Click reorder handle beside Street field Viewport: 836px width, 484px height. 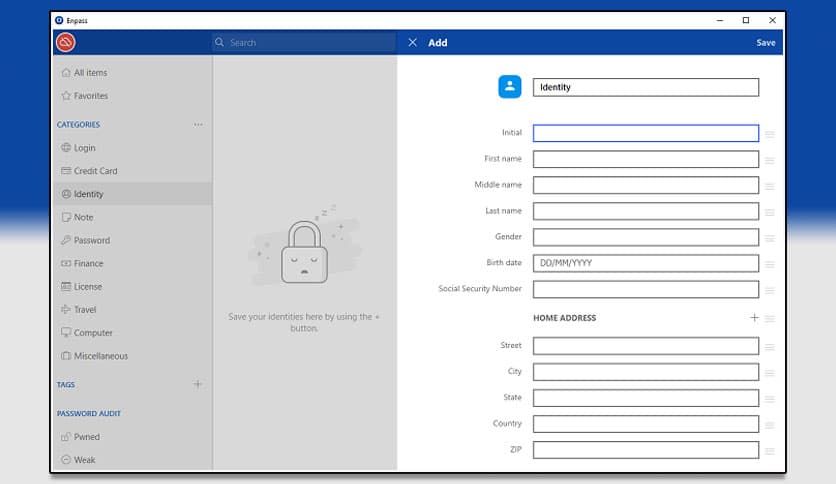[770, 347]
